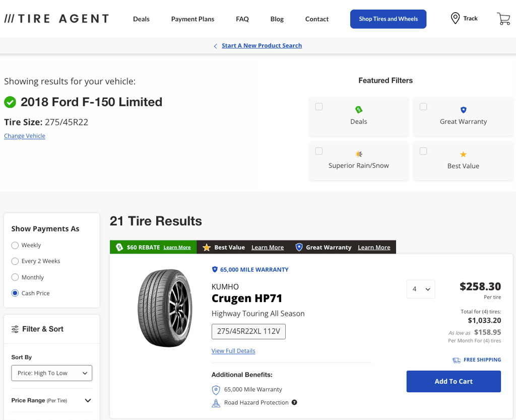The image size is (516, 420).
Task: Click the Filter & Sort settings icon
Action: (x=15, y=329)
